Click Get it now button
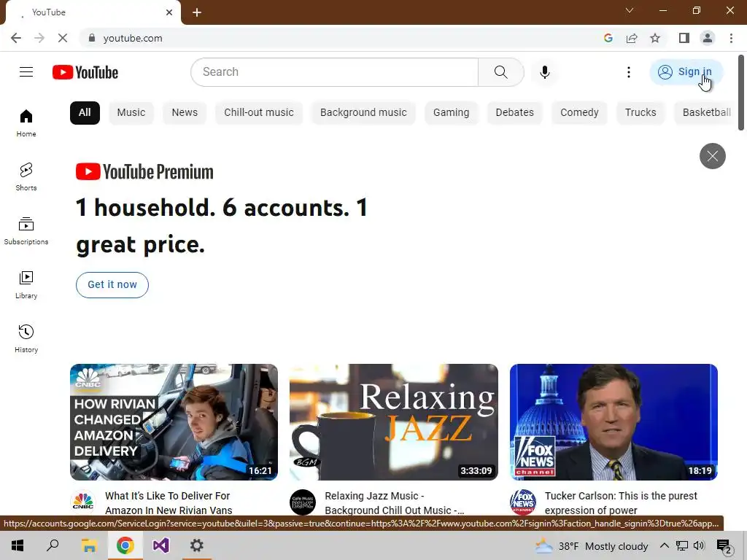Viewport: 747px width, 560px height. click(112, 285)
